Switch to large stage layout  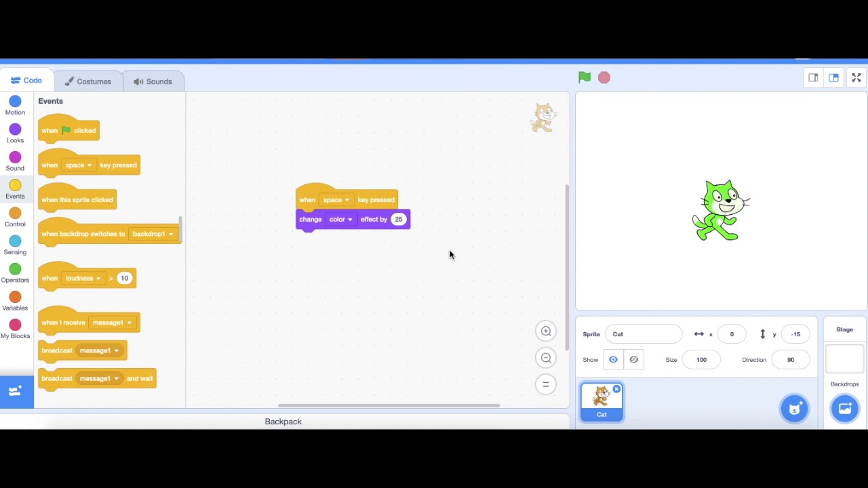tap(833, 78)
